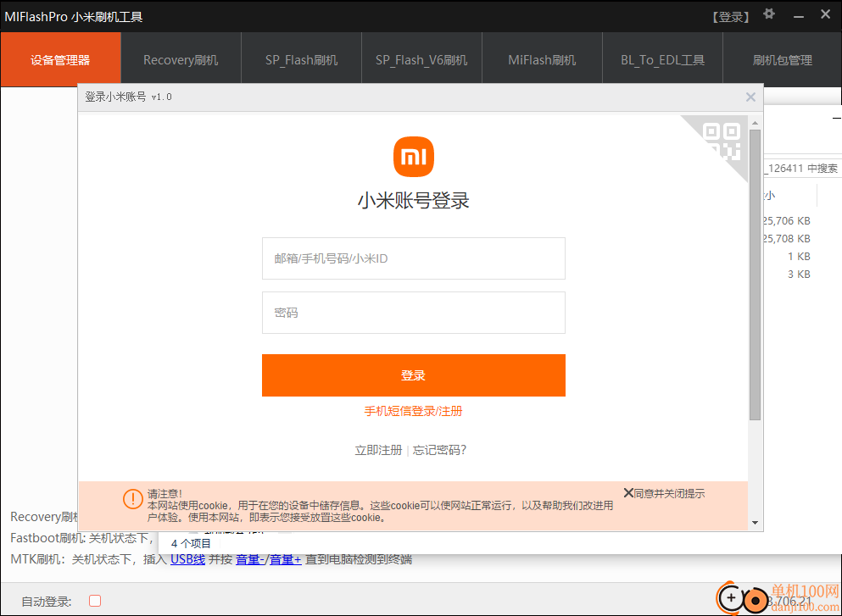842x616 pixels.
Task: Click the 25,708 KB size entry
Action: click(787, 239)
